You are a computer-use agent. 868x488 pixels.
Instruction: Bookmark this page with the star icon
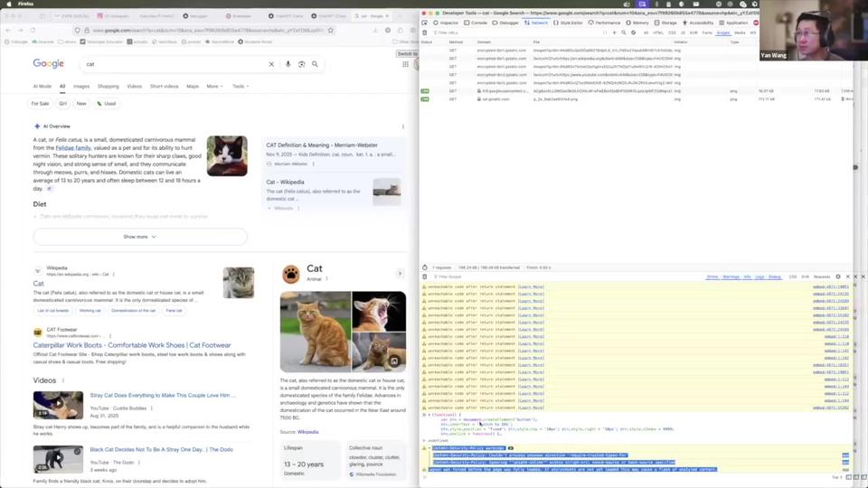coord(331,31)
